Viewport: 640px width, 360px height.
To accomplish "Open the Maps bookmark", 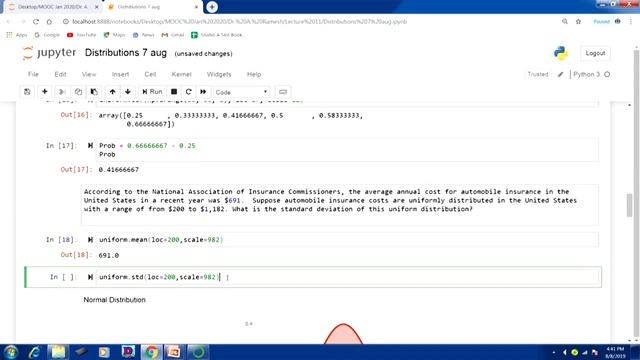I will [114, 35].
